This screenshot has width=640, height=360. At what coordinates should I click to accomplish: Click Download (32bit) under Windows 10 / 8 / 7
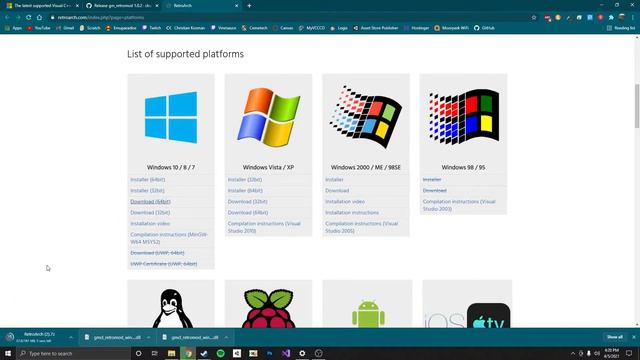coord(150,213)
